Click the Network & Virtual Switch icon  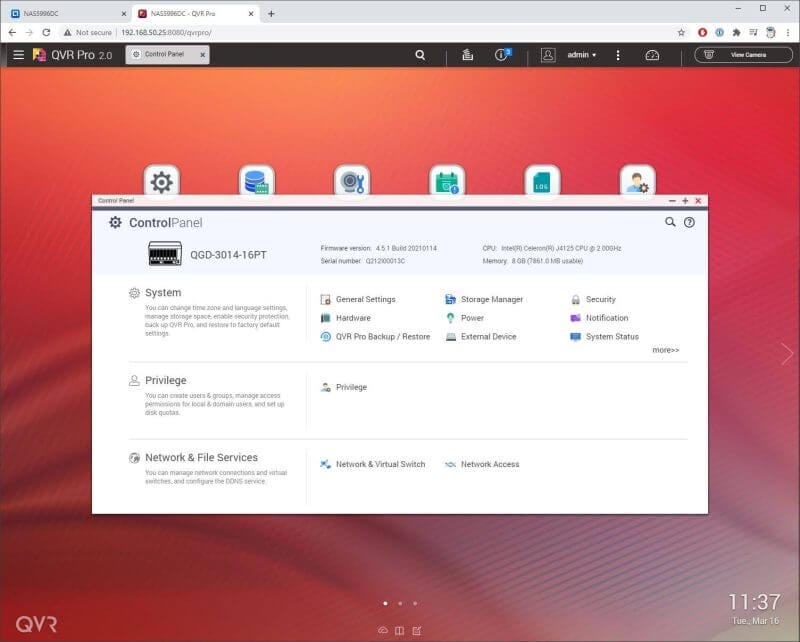[x=326, y=464]
